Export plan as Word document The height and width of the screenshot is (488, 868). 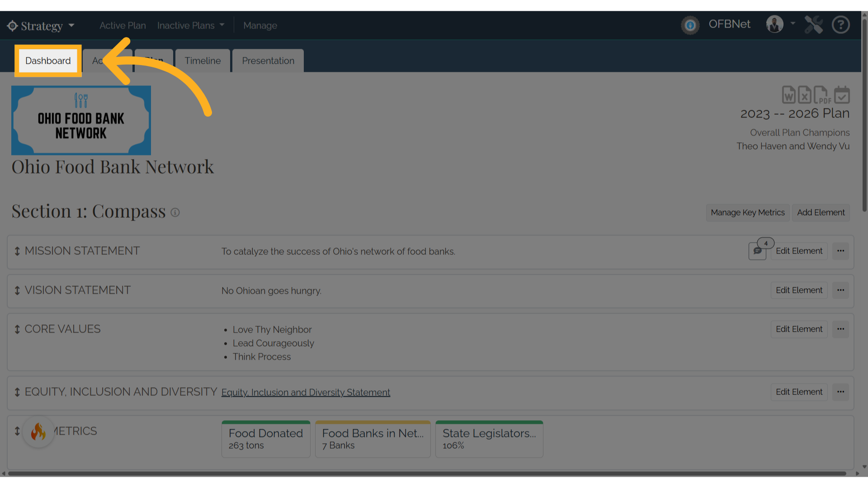tap(788, 95)
